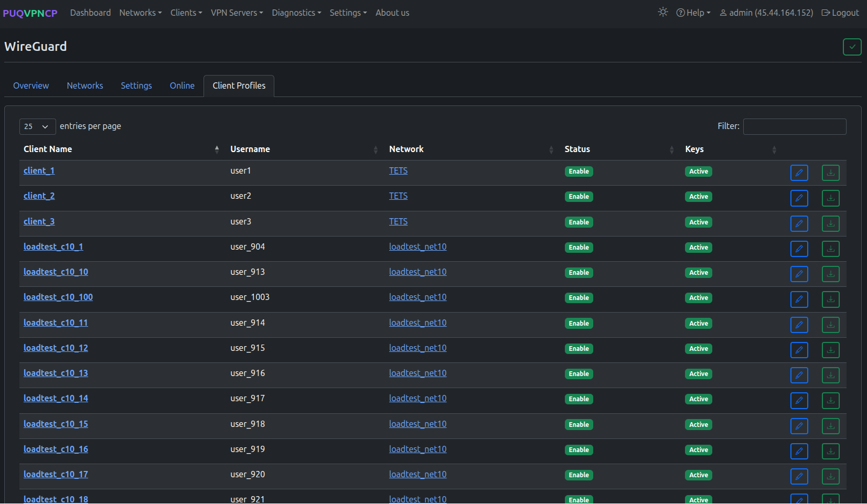Expand the Settings top menu
This screenshot has width=867, height=504.
[348, 13]
